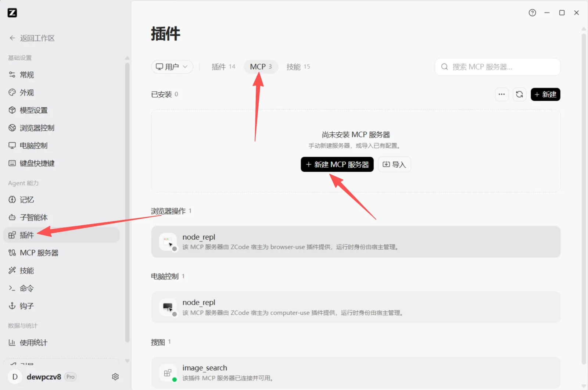Switch to the 插件 14 tab

tap(223, 67)
